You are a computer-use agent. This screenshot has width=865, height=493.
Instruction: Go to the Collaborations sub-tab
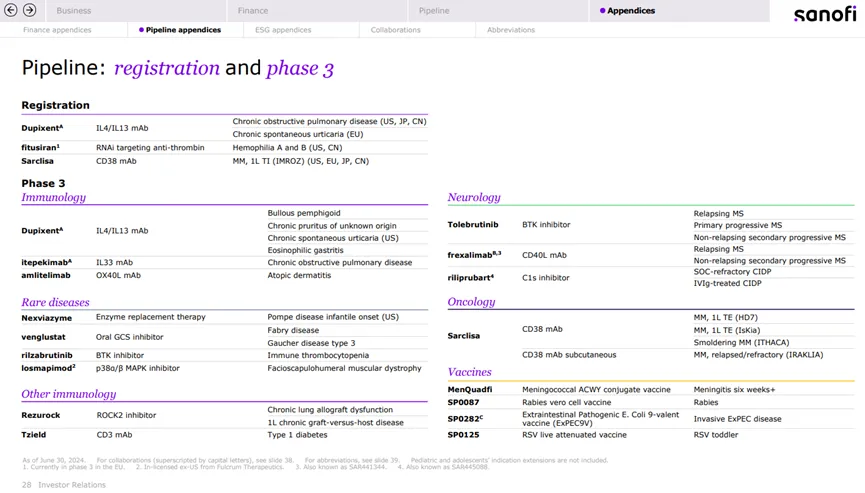point(395,30)
